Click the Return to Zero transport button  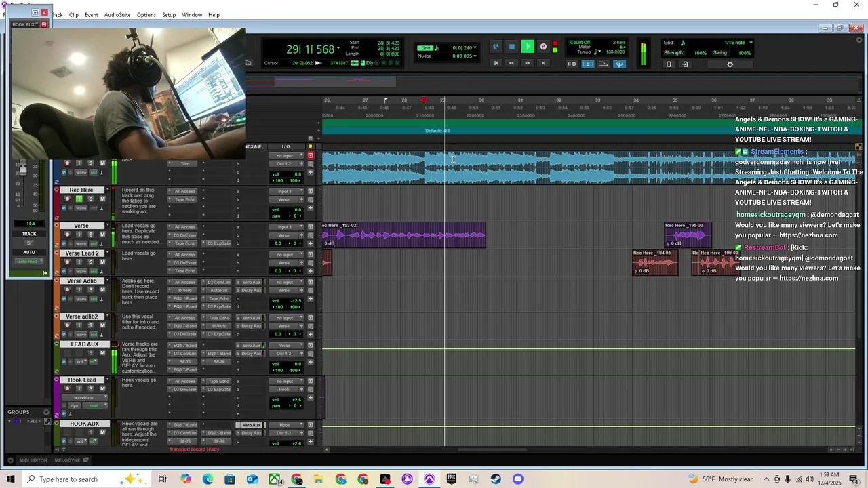pos(496,63)
